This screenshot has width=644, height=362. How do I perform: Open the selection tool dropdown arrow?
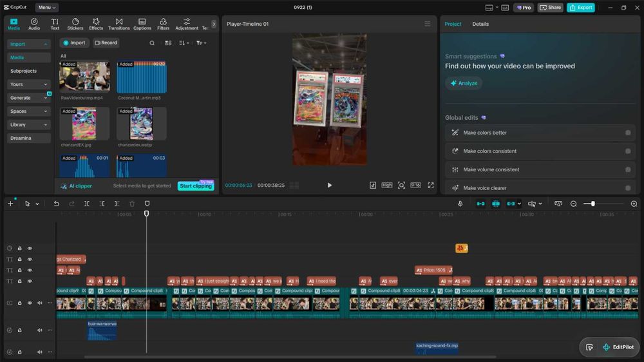pyautogui.click(x=37, y=204)
